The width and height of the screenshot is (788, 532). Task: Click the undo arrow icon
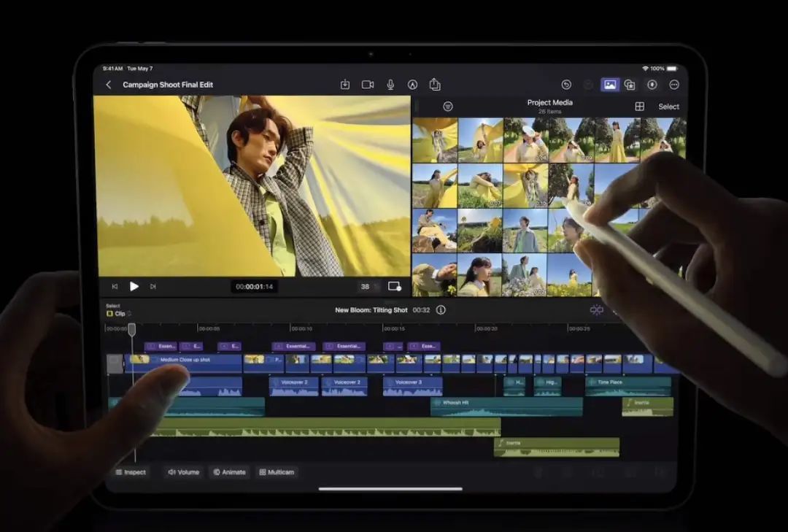pyautogui.click(x=566, y=85)
